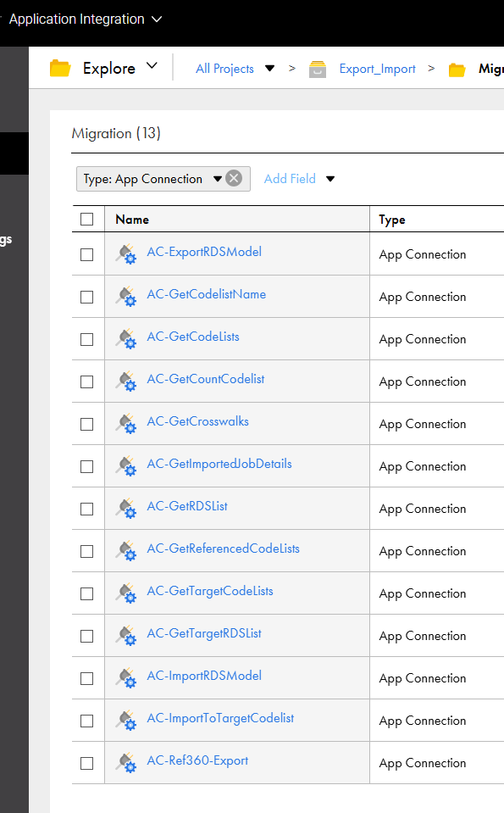
Task: Click the Explore folder icon
Action: tap(60, 69)
